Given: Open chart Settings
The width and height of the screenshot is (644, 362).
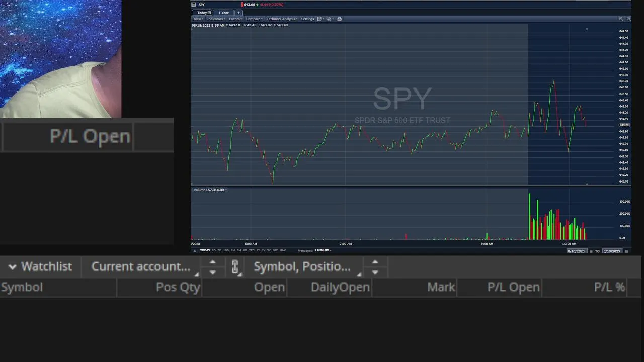Looking at the screenshot, I should pos(307,19).
